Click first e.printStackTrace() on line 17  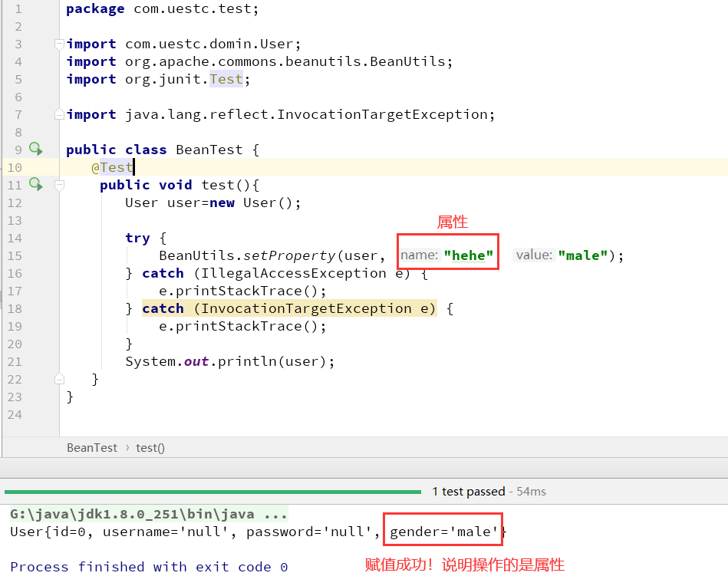(x=242, y=291)
